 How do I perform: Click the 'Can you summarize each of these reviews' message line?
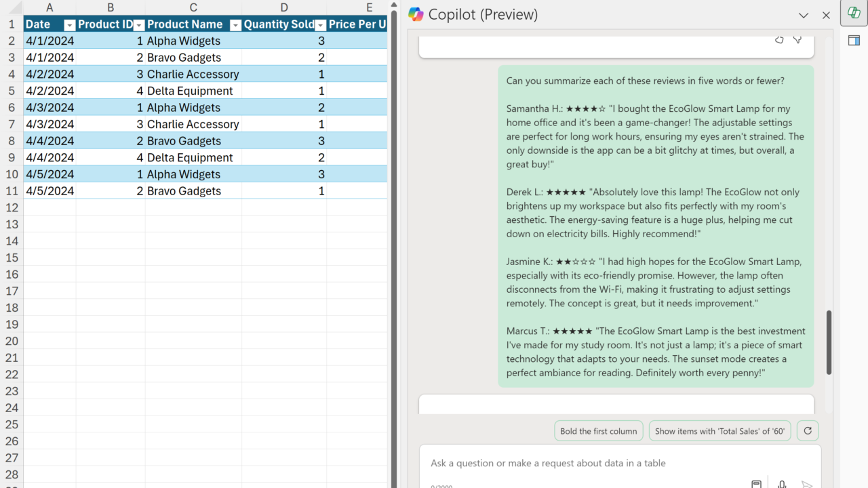point(645,81)
